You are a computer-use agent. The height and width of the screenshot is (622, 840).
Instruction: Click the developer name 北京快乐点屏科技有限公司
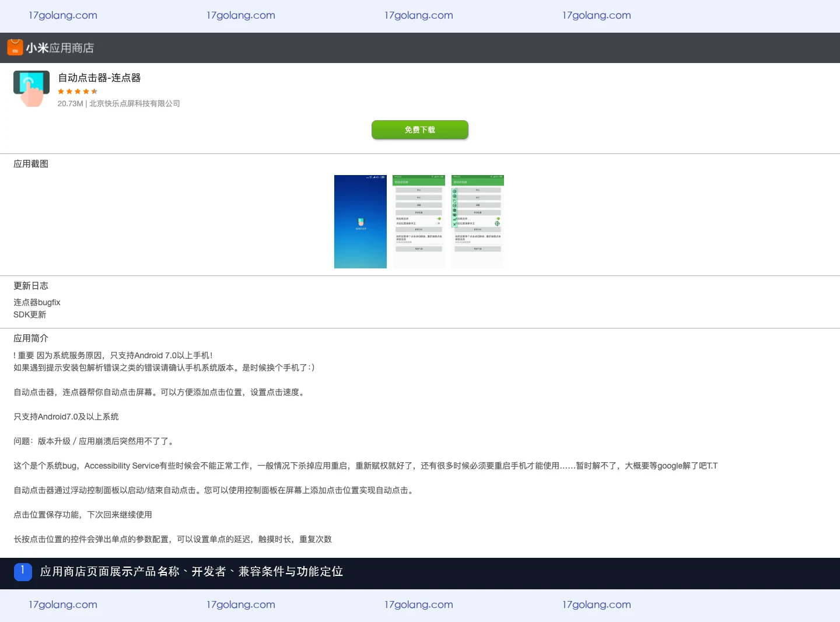pyautogui.click(x=135, y=103)
